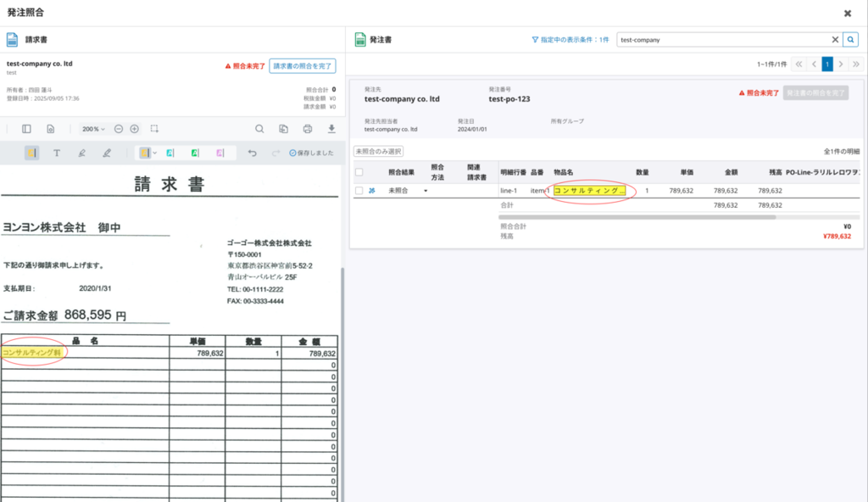Screen dimensions: 868x502
Task: Click the green purchase order icon
Action: coord(360,39)
